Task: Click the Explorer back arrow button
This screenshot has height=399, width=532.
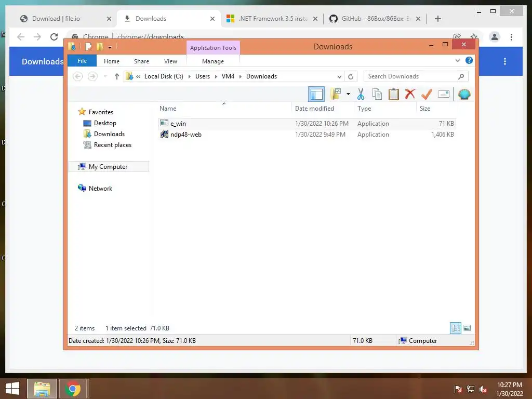Action: [78, 76]
